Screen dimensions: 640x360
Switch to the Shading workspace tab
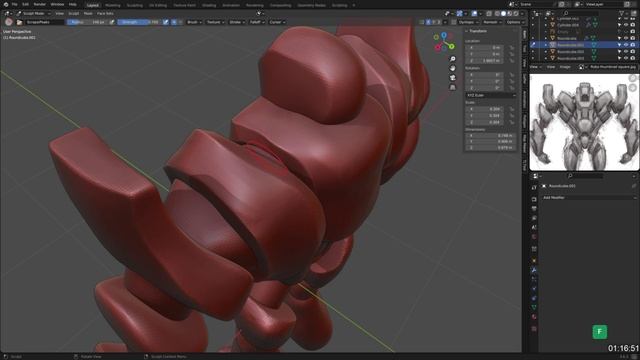(209, 5)
